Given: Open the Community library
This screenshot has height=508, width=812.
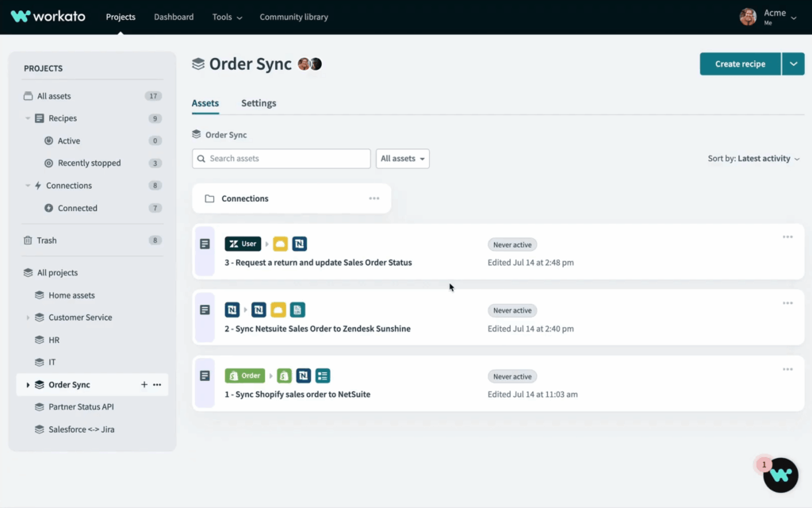Looking at the screenshot, I should [x=293, y=17].
